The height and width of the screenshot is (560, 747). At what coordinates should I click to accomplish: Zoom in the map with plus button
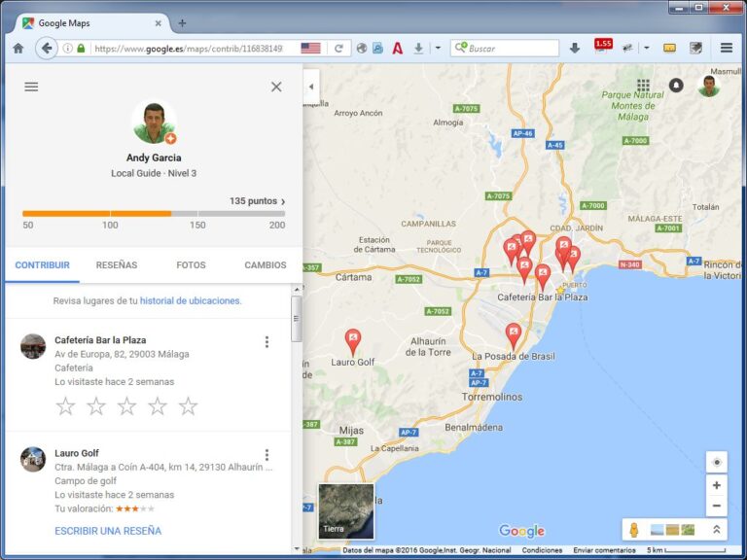[716, 485]
